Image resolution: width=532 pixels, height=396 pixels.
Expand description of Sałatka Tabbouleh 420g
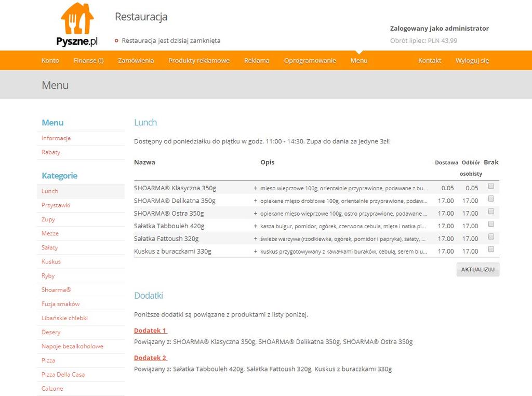pyautogui.click(x=256, y=226)
